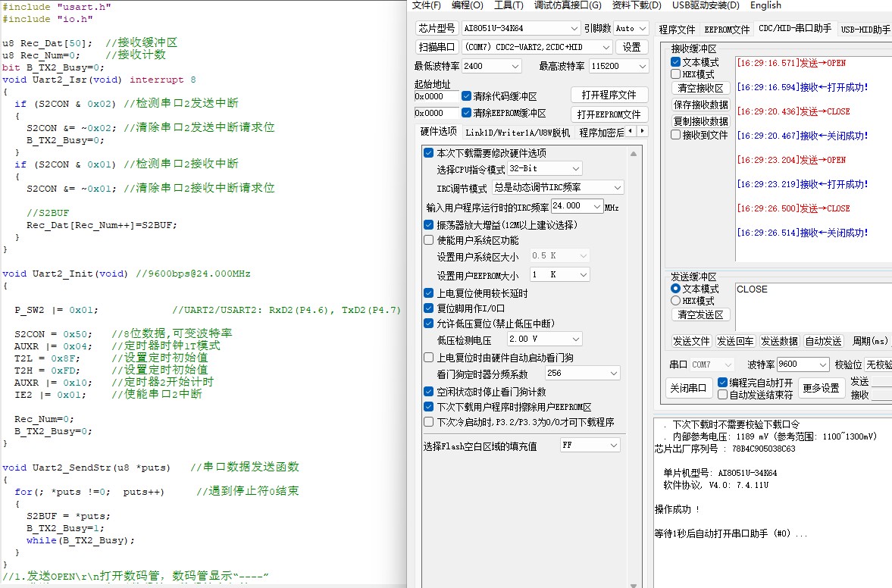This screenshot has width=892, height=588.
Task: Open the USB驱动安装(D) menu
Action: click(x=706, y=5)
